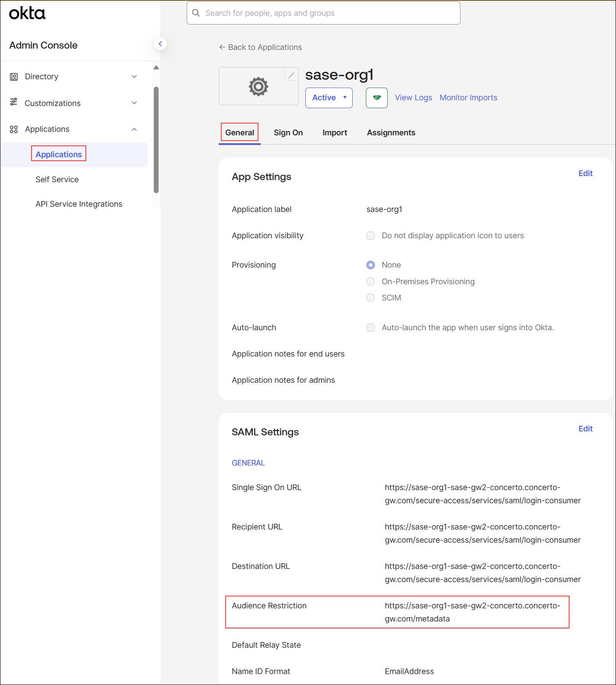Image resolution: width=616 pixels, height=685 pixels.
Task: Click the Applications grid icon
Action: [14, 129]
